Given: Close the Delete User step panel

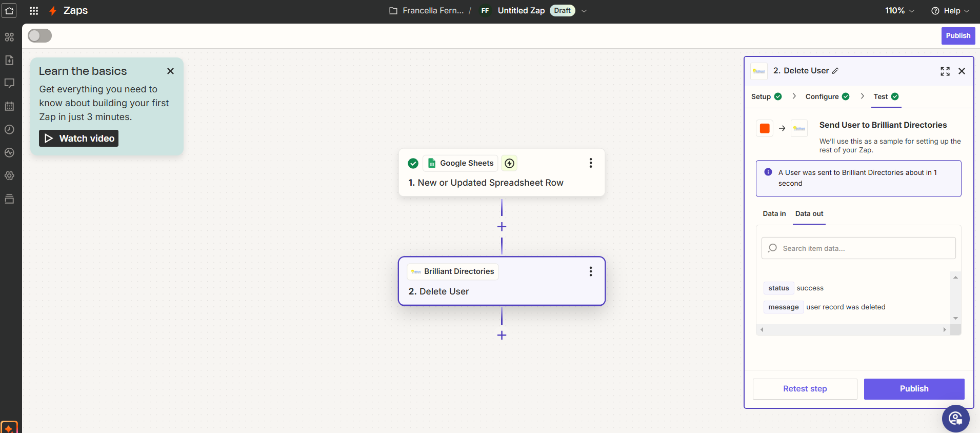Looking at the screenshot, I should point(962,71).
